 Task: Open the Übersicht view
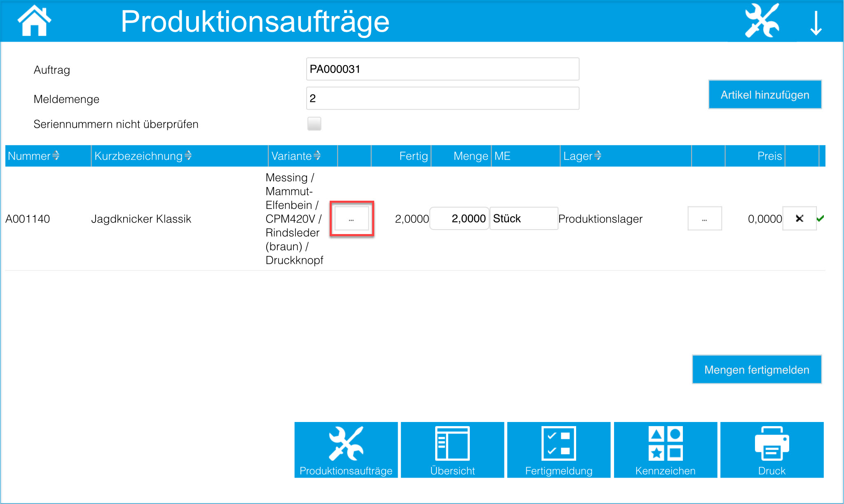tap(452, 450)
